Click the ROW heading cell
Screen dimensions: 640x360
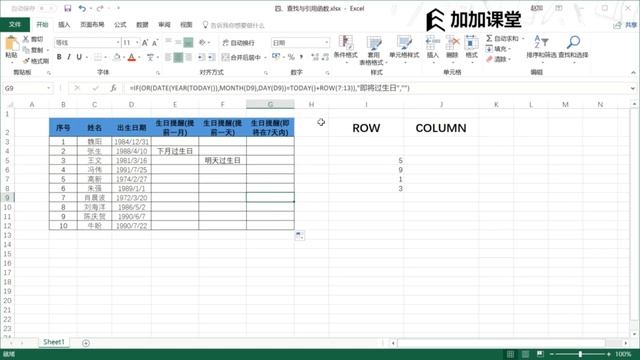[366, 128]
